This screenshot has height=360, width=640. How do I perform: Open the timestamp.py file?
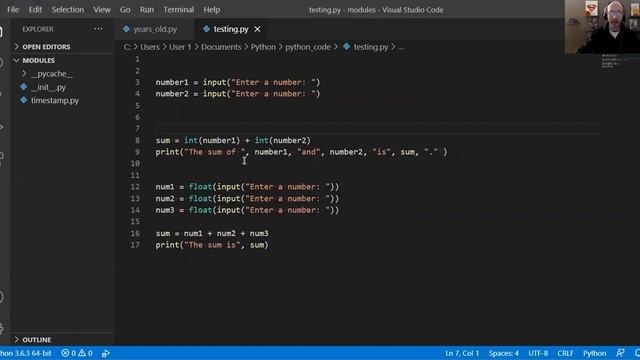[55, 100]
